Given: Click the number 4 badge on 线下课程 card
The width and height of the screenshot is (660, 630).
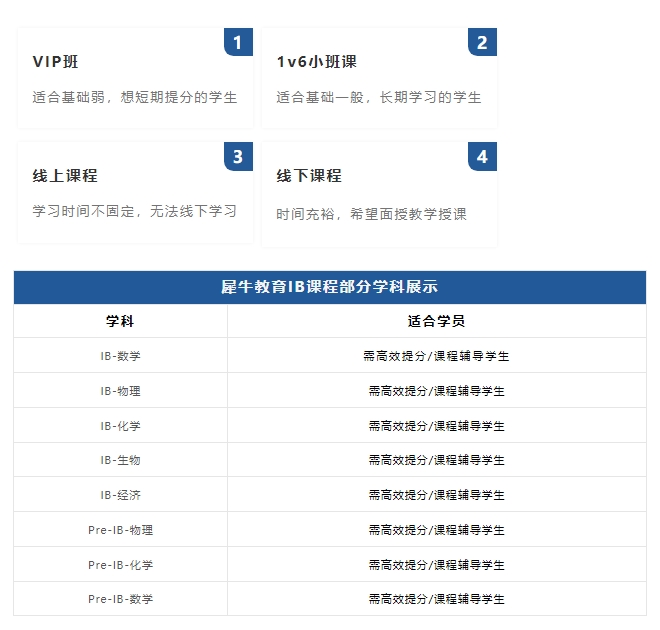Looking at the screenshot, I should [482, 157].
